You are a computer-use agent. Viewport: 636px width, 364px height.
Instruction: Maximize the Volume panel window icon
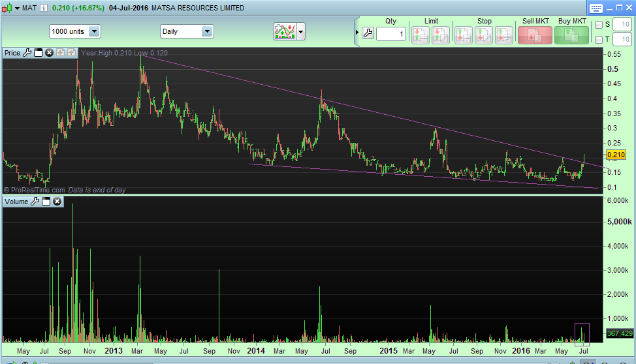(x=46, y=202)
